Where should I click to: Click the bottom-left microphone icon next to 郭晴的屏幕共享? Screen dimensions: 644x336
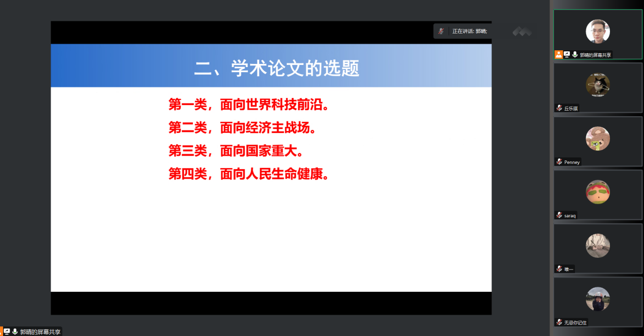pyautogui.click(x=15, y=331)
